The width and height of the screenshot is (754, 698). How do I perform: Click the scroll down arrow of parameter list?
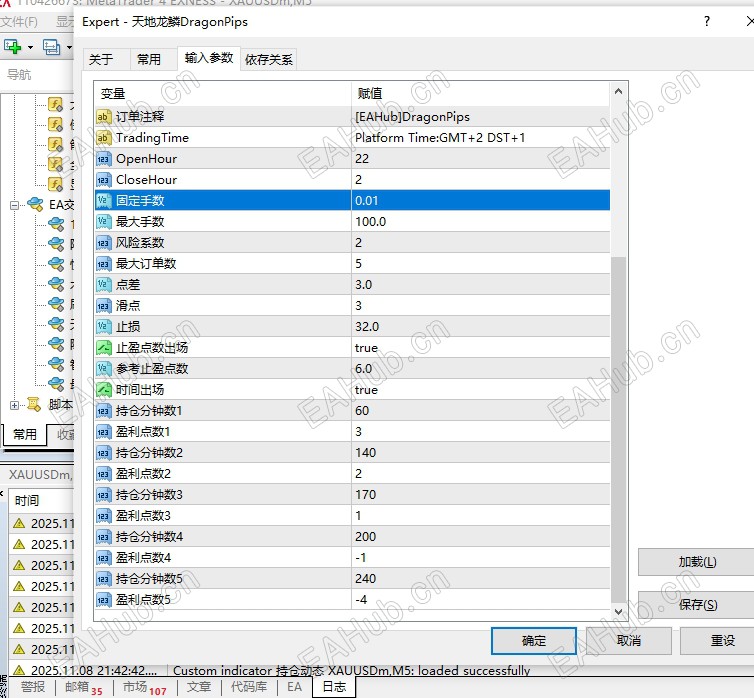point(618,611)
